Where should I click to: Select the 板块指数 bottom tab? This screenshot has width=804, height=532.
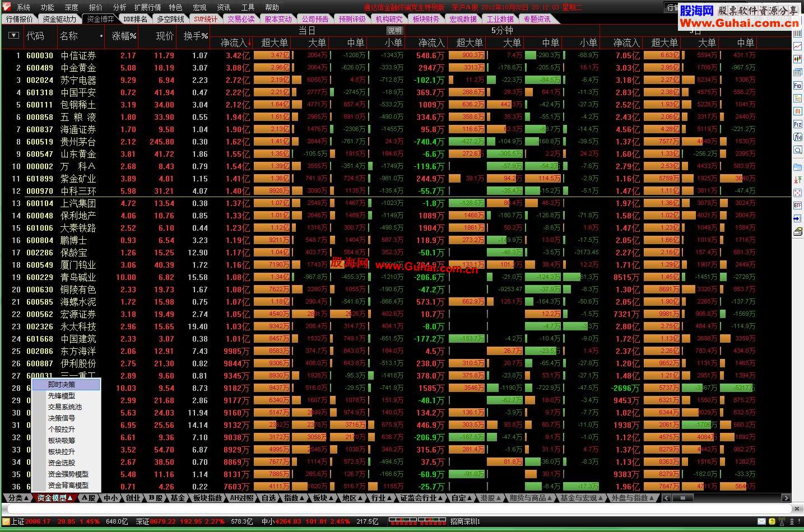[207, 498]
